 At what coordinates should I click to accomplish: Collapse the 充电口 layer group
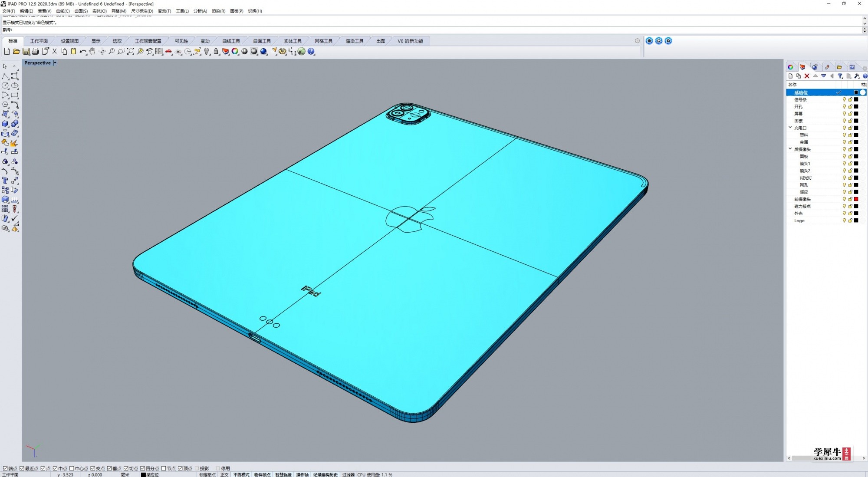790,128
